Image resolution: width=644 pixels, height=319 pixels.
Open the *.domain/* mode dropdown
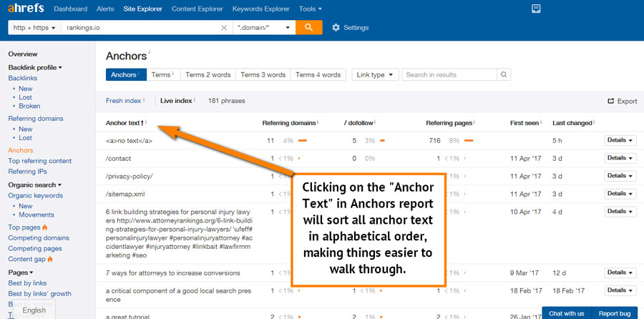[265, 28]
